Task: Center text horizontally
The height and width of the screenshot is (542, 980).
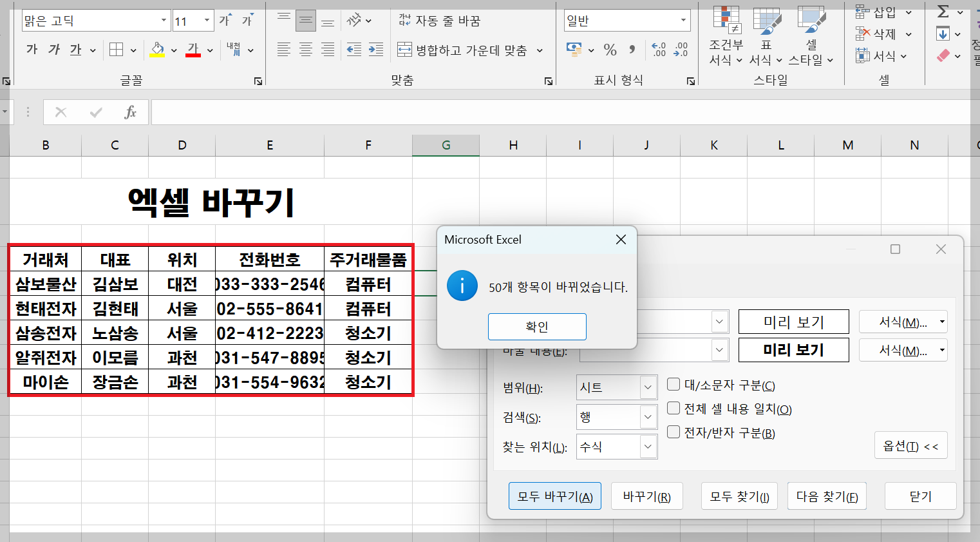Action: (x=306, y=50)
